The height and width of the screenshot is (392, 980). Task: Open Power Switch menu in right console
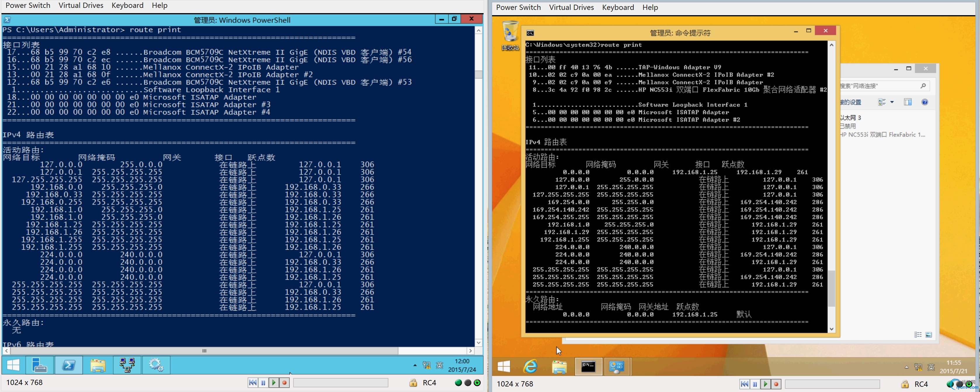(x=518, y=7)
